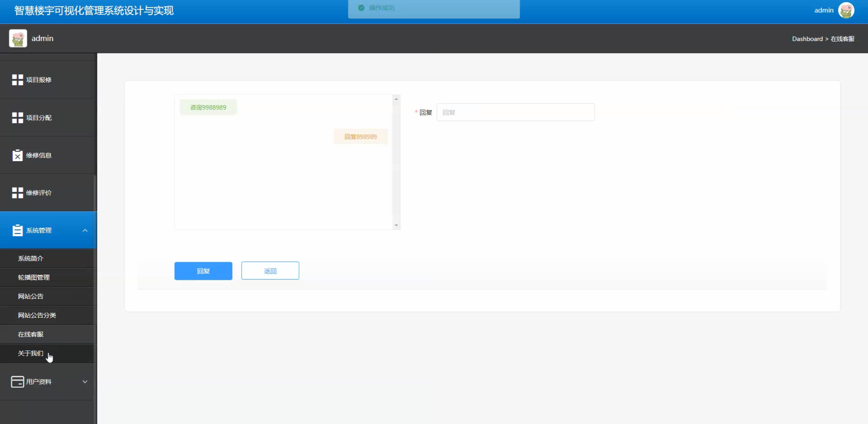Screen dimensions: 868x424
Task: Click the 维修信息 clipboard icon
Action: 17,155
